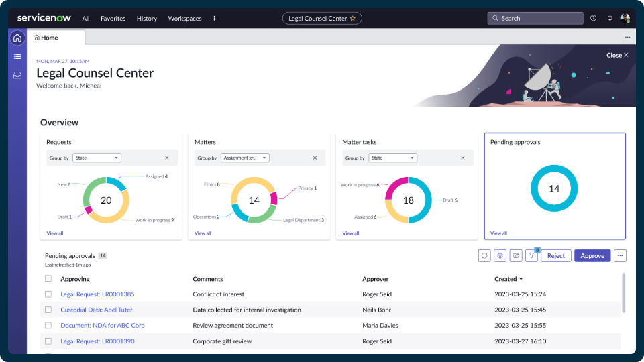
Task: Open the list settings gear icon
Action: coord(500,255)
